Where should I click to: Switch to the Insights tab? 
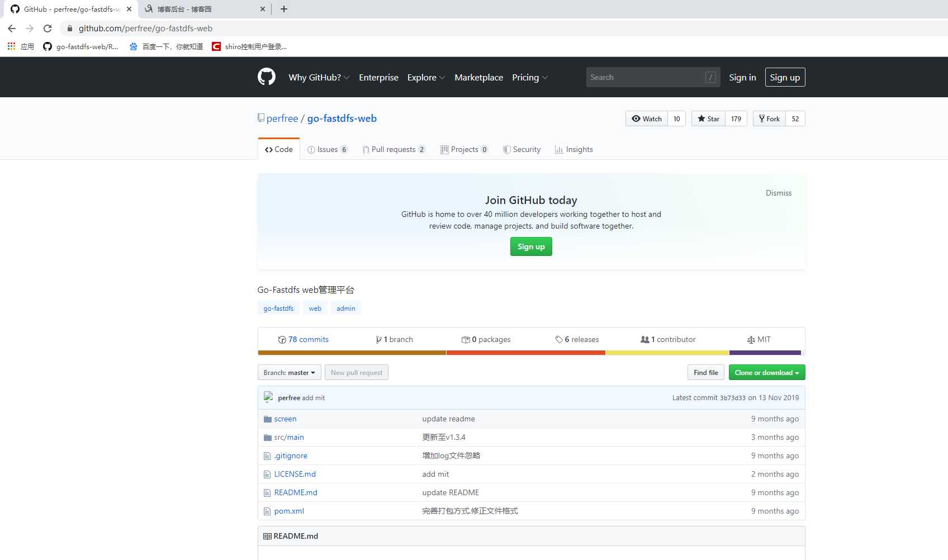(574, 149)
